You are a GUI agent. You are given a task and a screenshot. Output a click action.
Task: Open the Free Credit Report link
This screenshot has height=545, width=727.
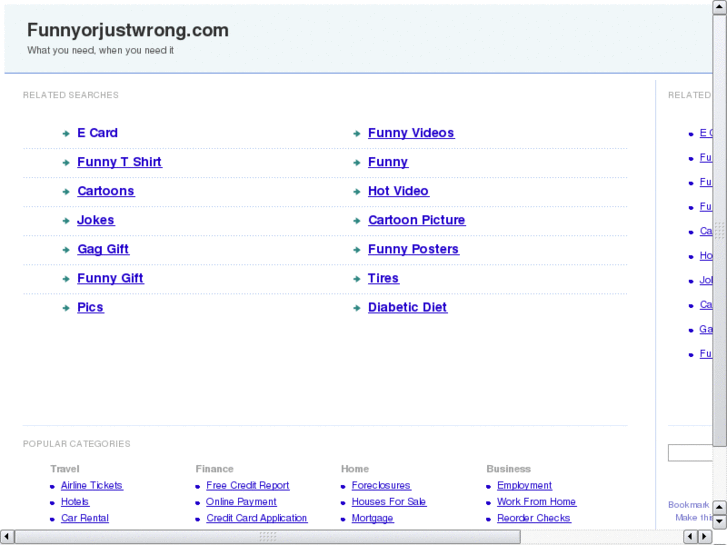click(x=247, y=486)
